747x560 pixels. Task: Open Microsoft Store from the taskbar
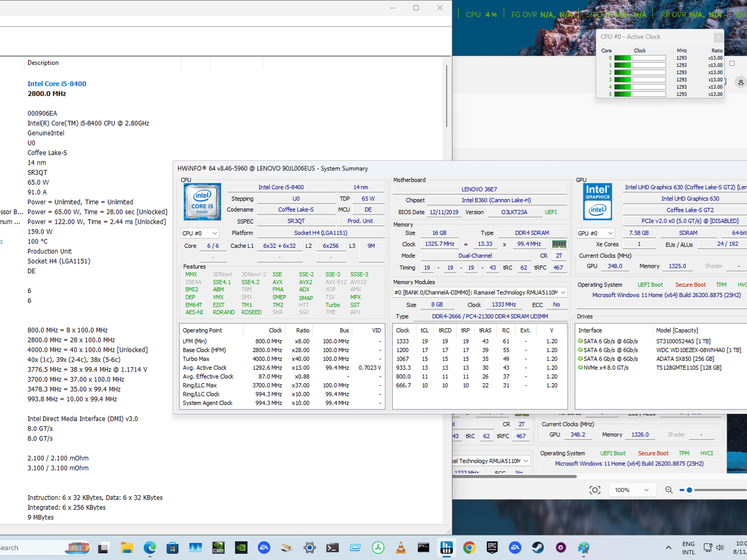tap(173, 548)
